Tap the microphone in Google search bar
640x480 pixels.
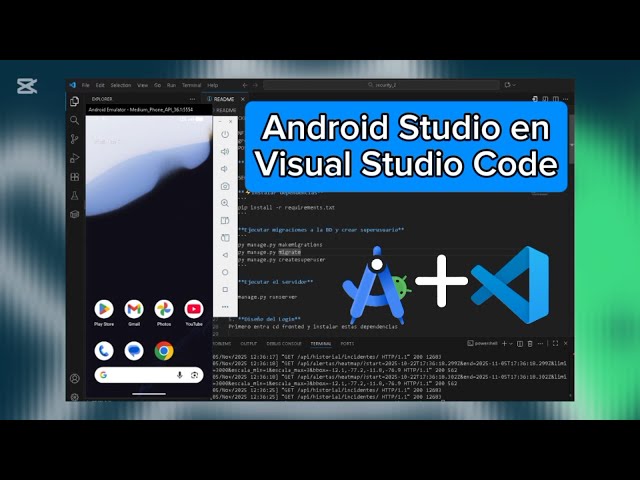[x=179, y=375]
